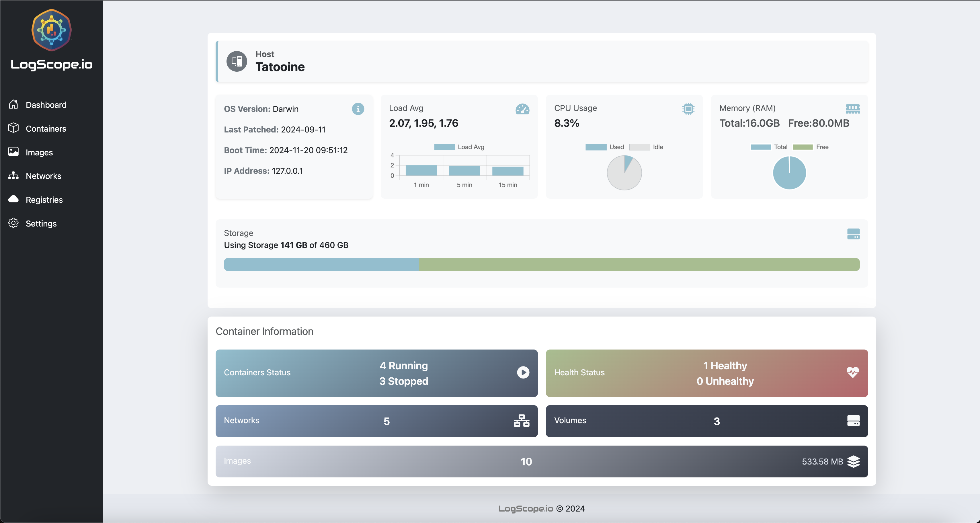Click the network topology icon on Networks card
The image size is (980, 523).
click(x=521, y=421)
